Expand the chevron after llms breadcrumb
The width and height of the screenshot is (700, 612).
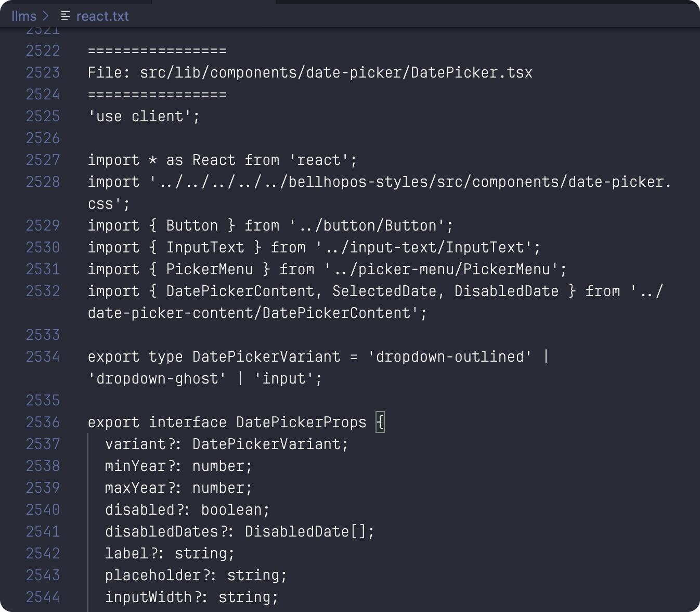click(45, 16)
